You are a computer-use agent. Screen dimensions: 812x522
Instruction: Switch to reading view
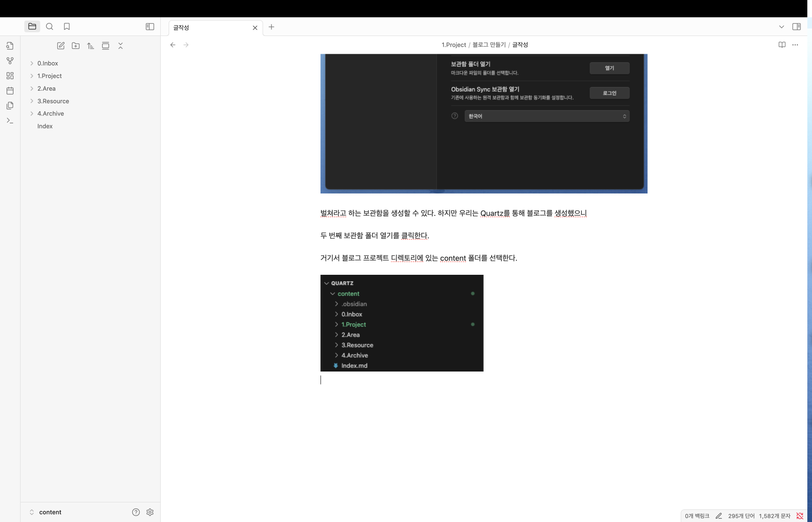click(782, 45)
